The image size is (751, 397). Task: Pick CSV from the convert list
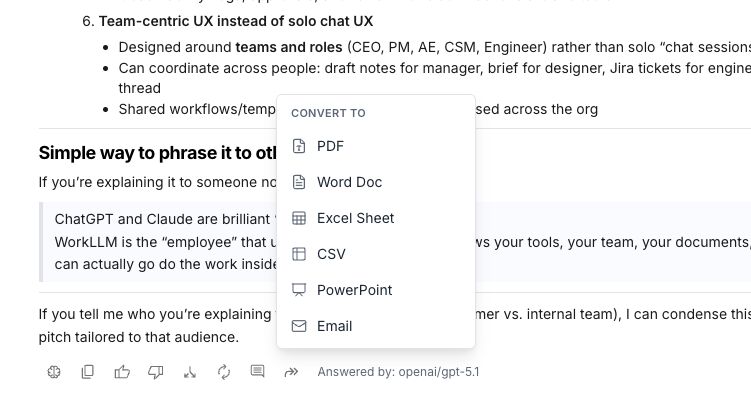tap(376, 254)
